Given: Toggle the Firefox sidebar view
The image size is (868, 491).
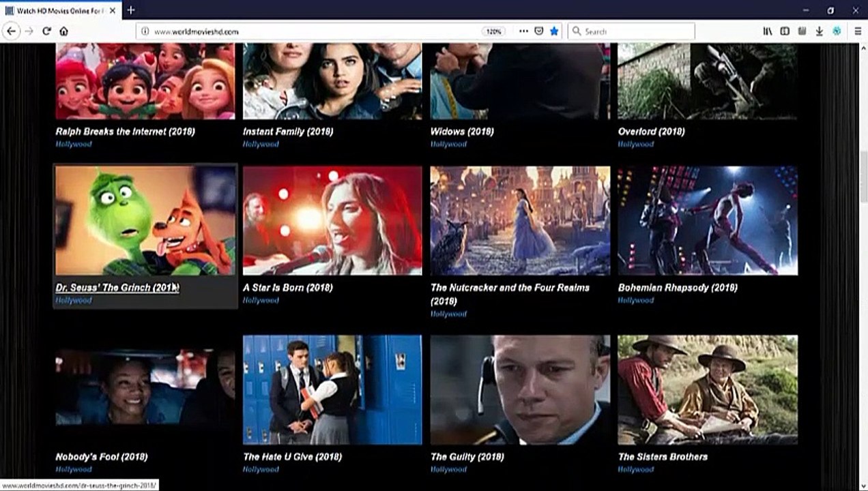Looking at the screenshot, I should click(x=785, y=31).
